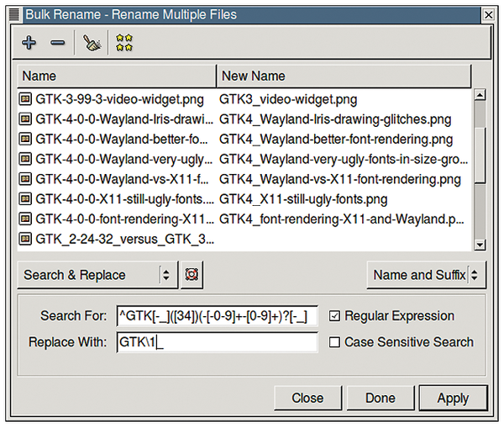Close the Bulk Rename window
504x427 pixels.
coord(489,14)
